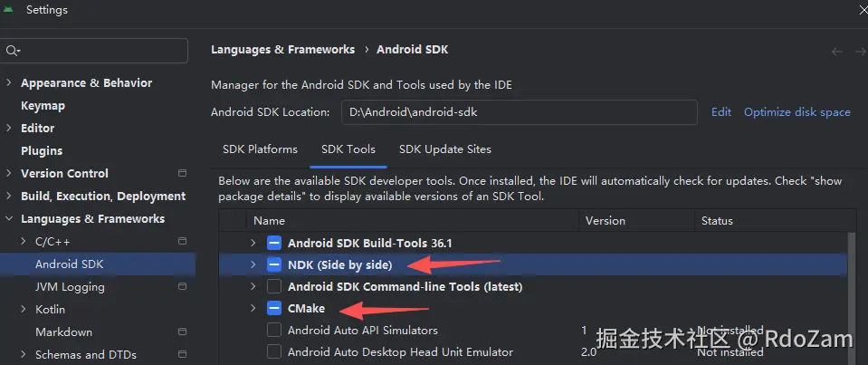868x365 pixels.
Task: Open the SDK Update Sites tab
Action: tap(445, 149)
